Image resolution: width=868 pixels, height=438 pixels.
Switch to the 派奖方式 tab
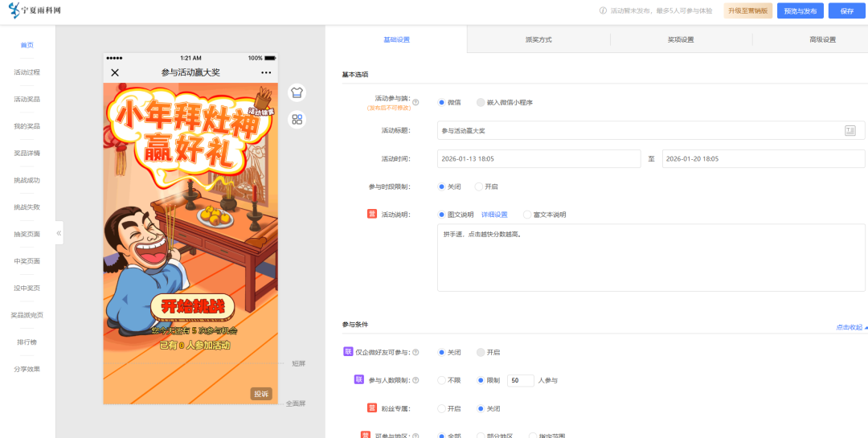pos(538,39)
